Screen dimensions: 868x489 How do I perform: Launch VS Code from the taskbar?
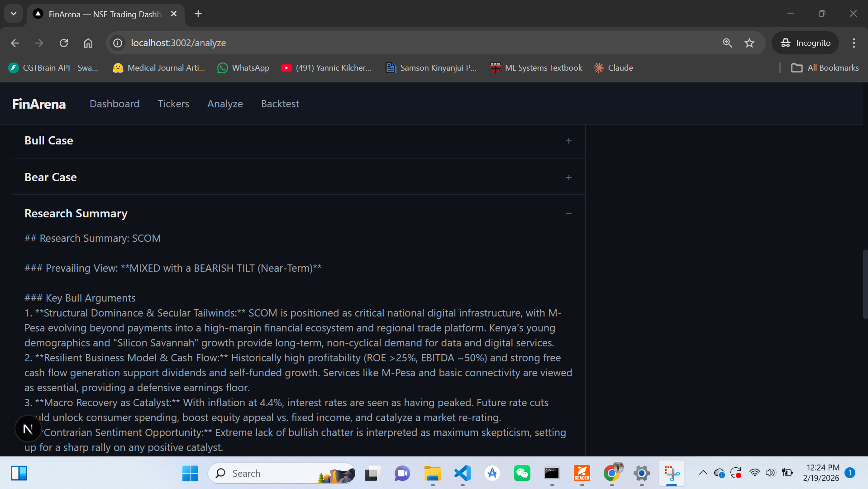click(462, 473)
